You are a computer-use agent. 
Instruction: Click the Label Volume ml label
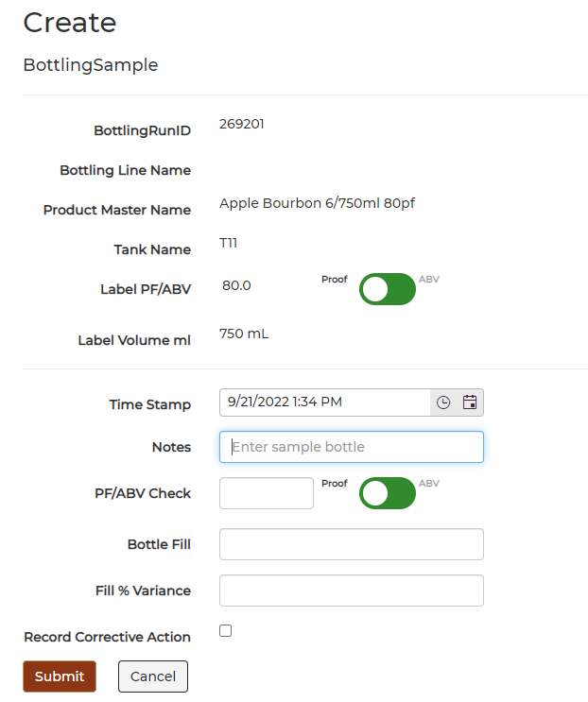134,341
